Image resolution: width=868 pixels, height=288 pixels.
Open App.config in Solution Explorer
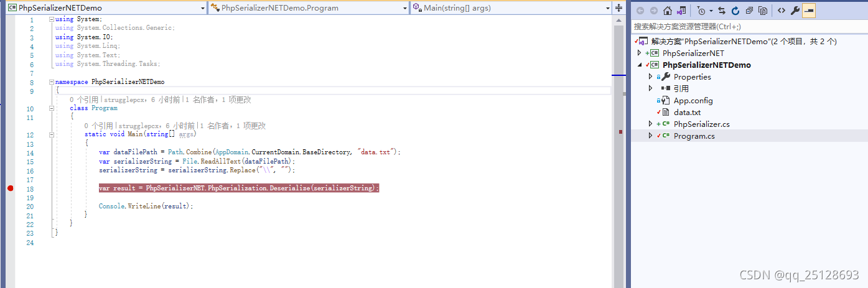tap(693, 100)
